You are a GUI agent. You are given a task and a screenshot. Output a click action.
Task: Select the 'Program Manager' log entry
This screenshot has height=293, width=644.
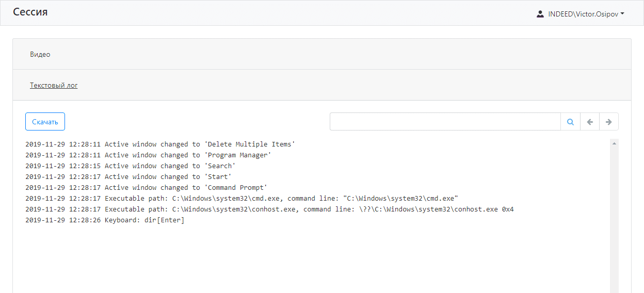[x=148, y=155]
